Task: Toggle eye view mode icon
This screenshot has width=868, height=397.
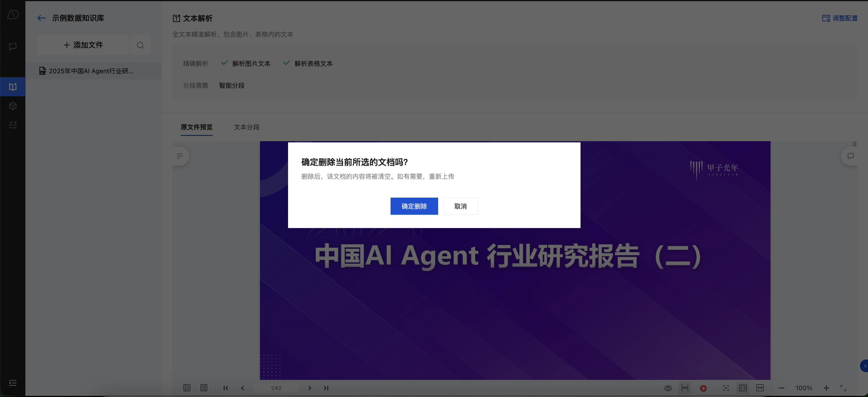Action: pyautogui.click(x=668, y=388)
